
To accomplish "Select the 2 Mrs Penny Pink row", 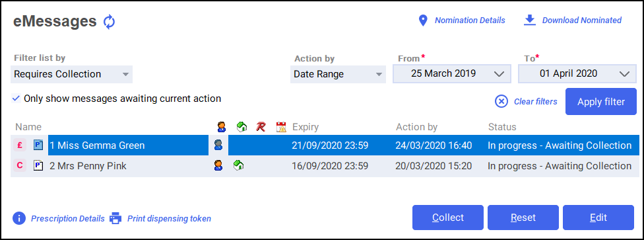I will 325,166.
